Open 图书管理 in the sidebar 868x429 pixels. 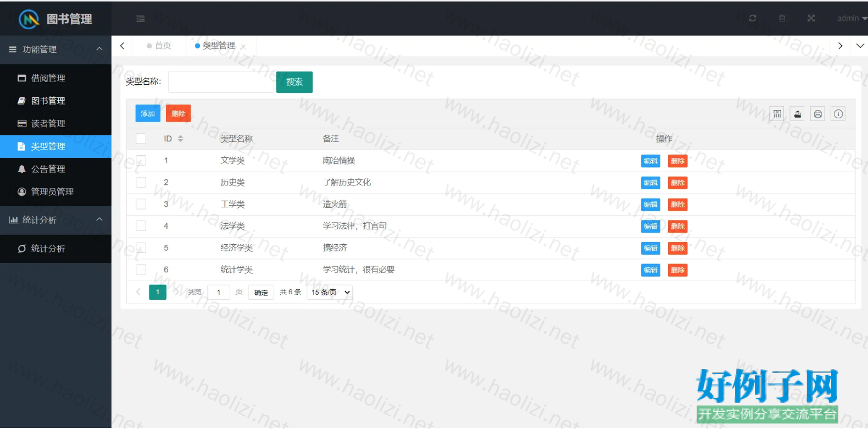coord(48,101)
